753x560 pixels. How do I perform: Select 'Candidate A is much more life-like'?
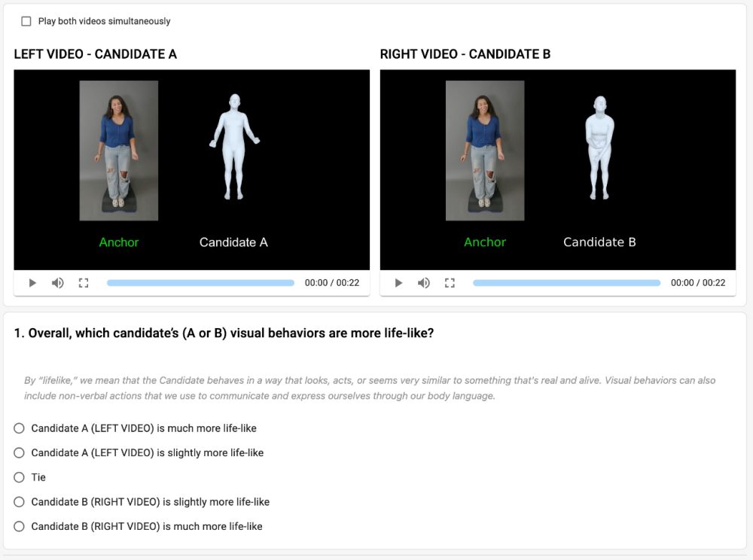click(20, 428)
